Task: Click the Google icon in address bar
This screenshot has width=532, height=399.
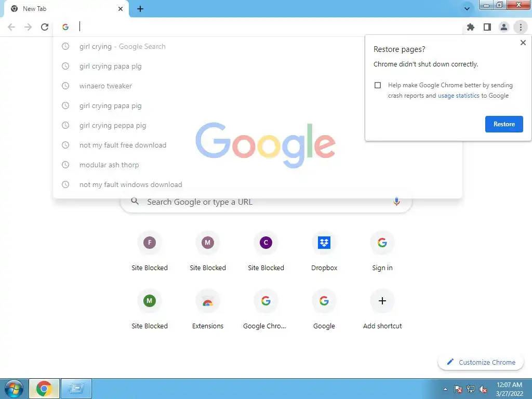Action: click(x=65, y=27)
